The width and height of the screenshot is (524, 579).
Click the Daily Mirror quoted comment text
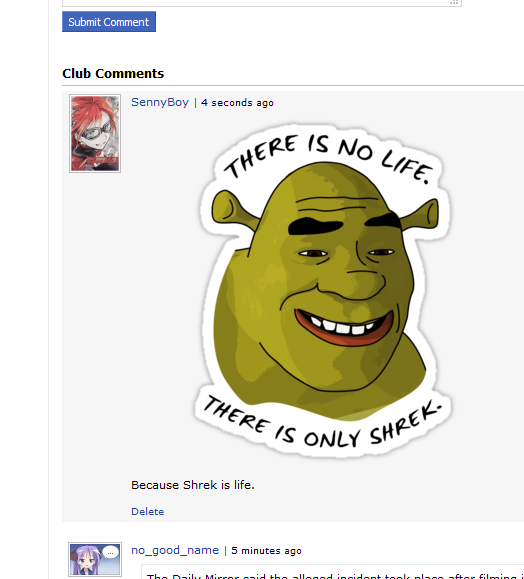click(335, 575)
